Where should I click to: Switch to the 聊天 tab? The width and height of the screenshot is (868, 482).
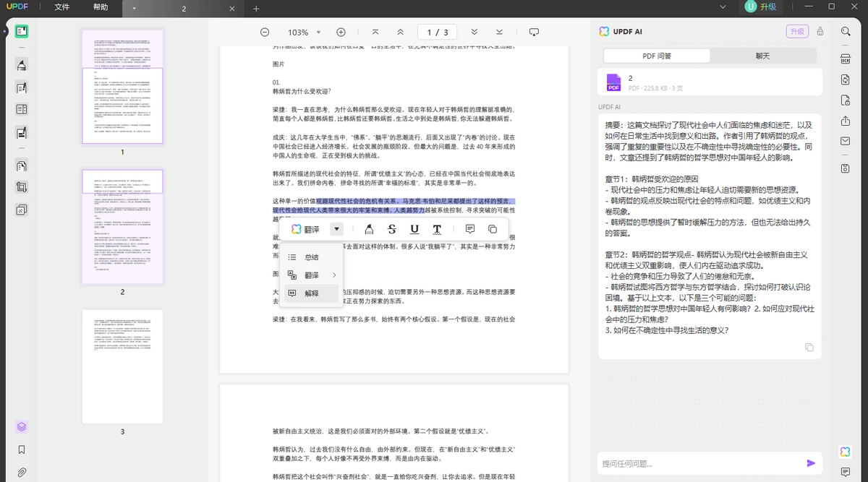coord(762,56)
